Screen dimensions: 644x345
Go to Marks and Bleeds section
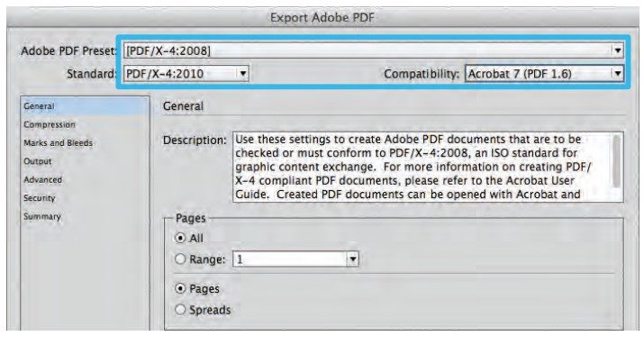[x=58, y=143]
